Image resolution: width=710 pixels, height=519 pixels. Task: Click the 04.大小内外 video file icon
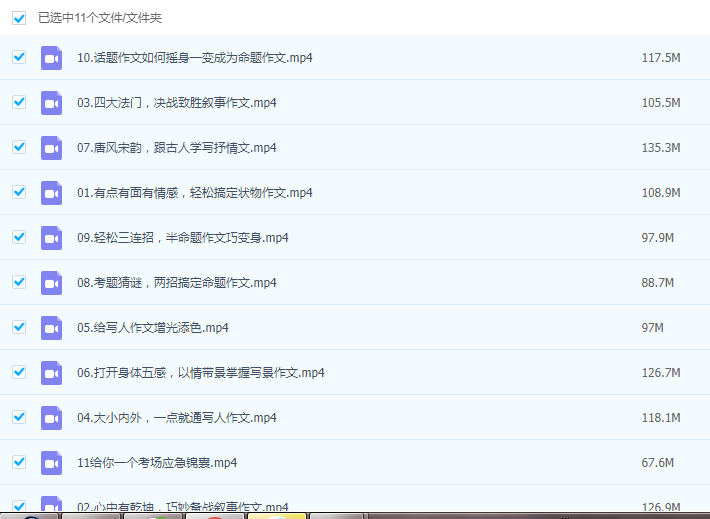pos(51,418)
